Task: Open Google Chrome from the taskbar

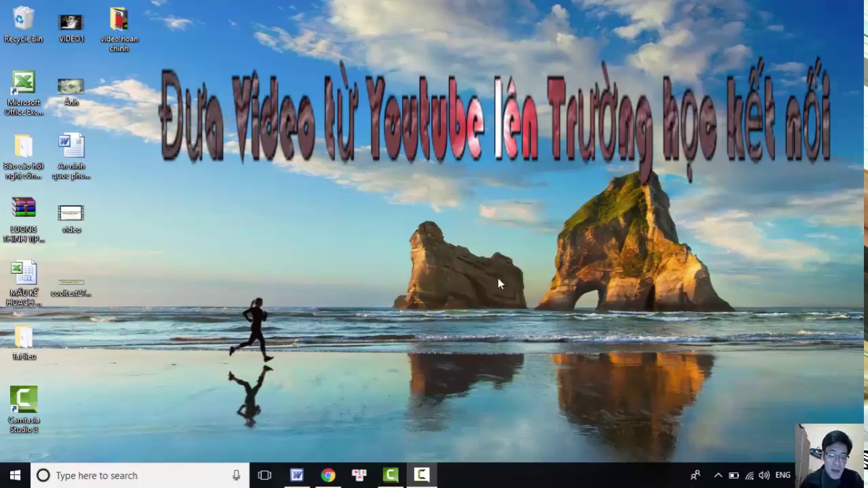Action: click(328, 475)
